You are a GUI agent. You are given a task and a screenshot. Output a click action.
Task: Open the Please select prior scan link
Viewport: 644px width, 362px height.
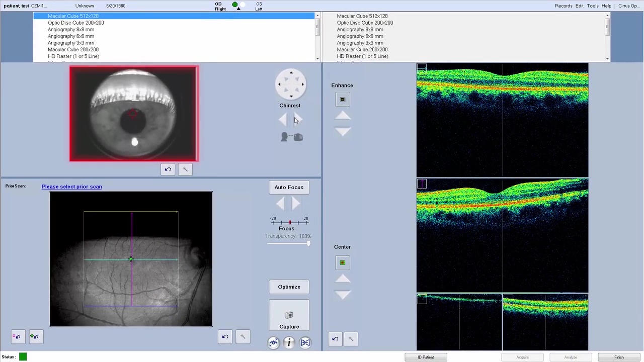pos(71,187)
